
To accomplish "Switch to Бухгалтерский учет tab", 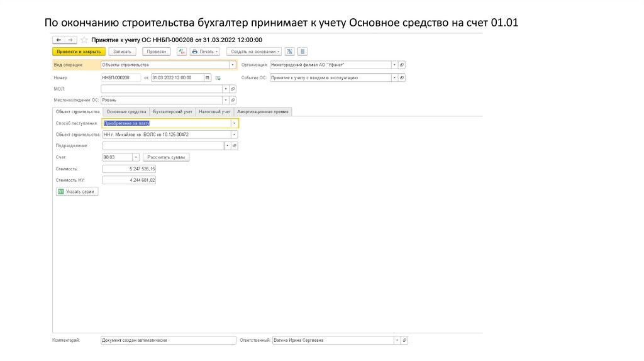I will click(x=172, y=112).
